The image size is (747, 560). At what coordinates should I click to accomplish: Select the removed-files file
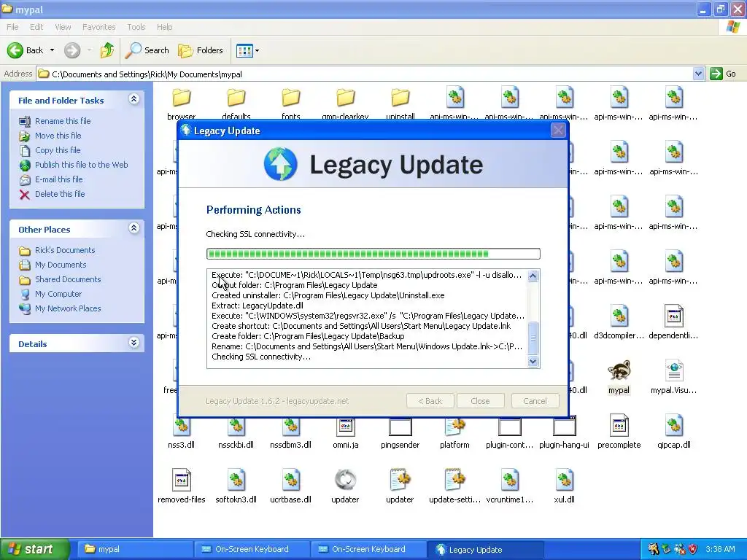click(x=181, y=486)
